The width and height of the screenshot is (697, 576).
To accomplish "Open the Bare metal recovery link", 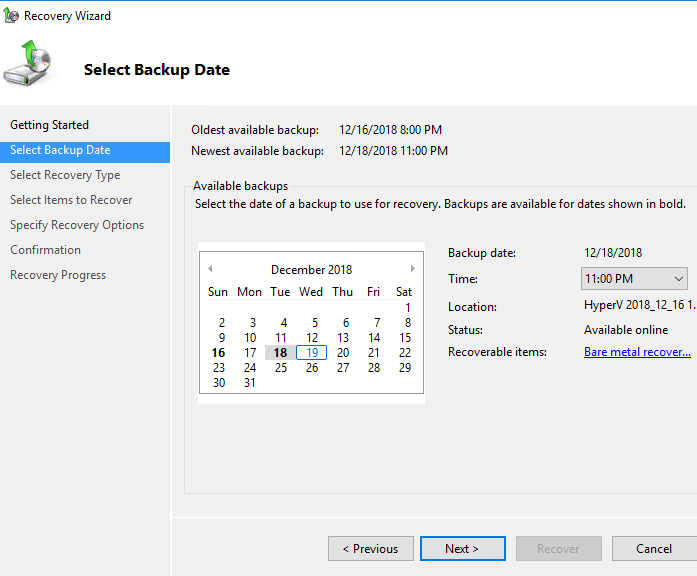I will point(637,352).
